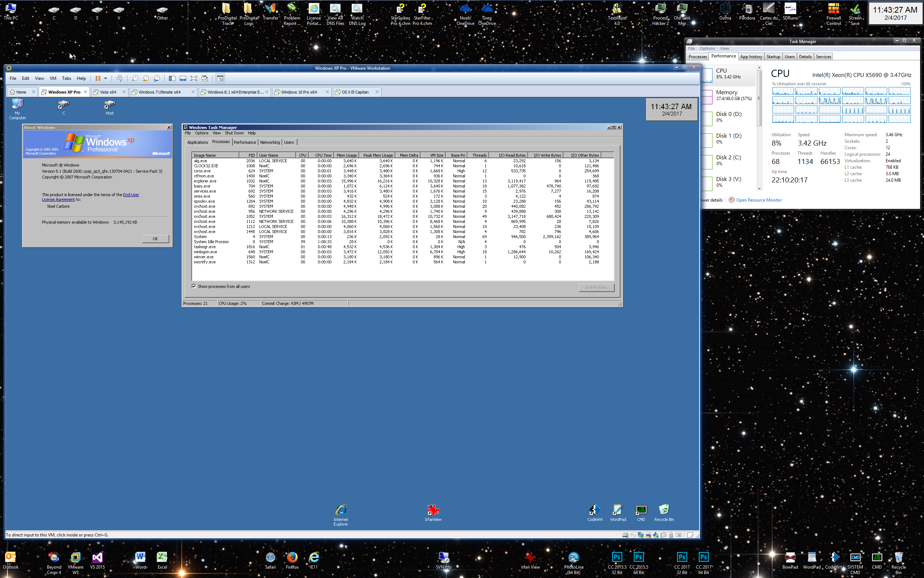924x578 pixels.
Task: Open the Options menu in host Task Manager
Action: [707, 48]
